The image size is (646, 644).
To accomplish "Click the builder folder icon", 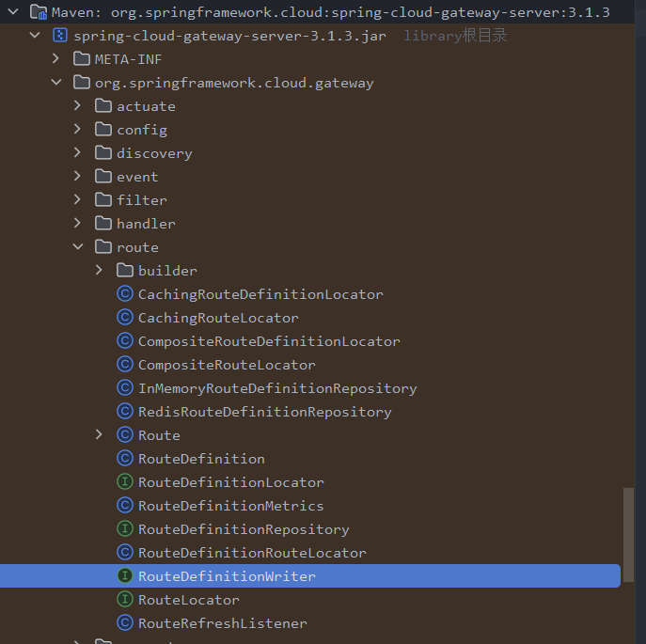I will (x=125, y=270).
